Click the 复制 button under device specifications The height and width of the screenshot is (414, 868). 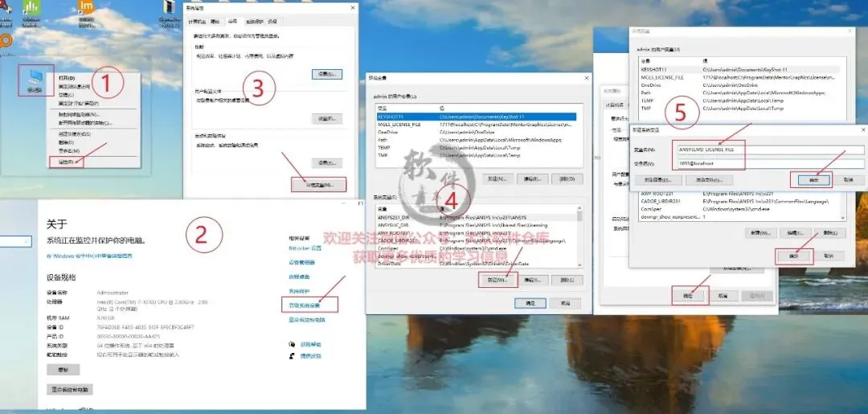pyautogui.click(x=63, y=370)
